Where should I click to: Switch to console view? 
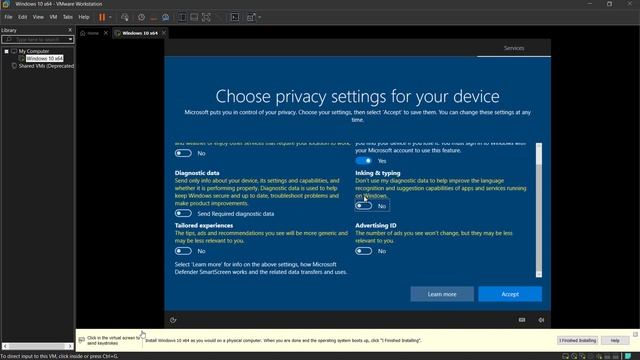(x=235, y=17)
